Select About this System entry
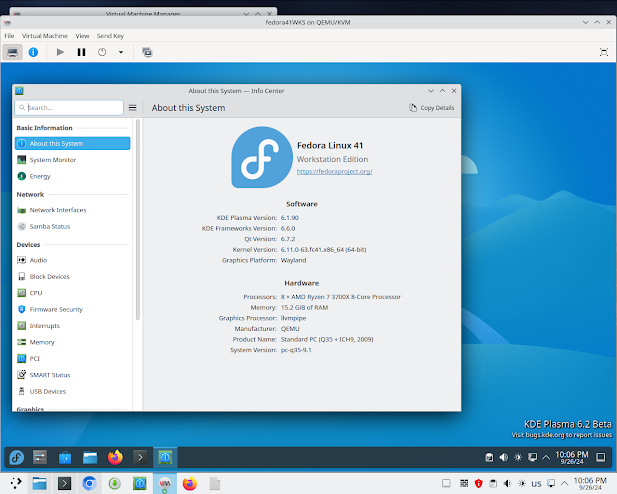Image resolution: width=617 pixels, height=494 pixels. [72, 143]
